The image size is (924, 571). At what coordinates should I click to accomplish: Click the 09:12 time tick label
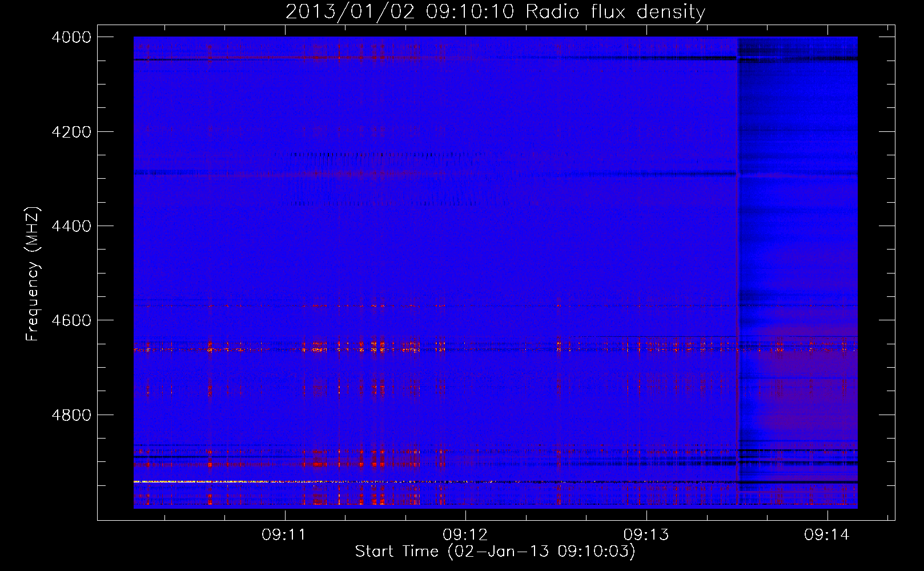coord(465,535)
